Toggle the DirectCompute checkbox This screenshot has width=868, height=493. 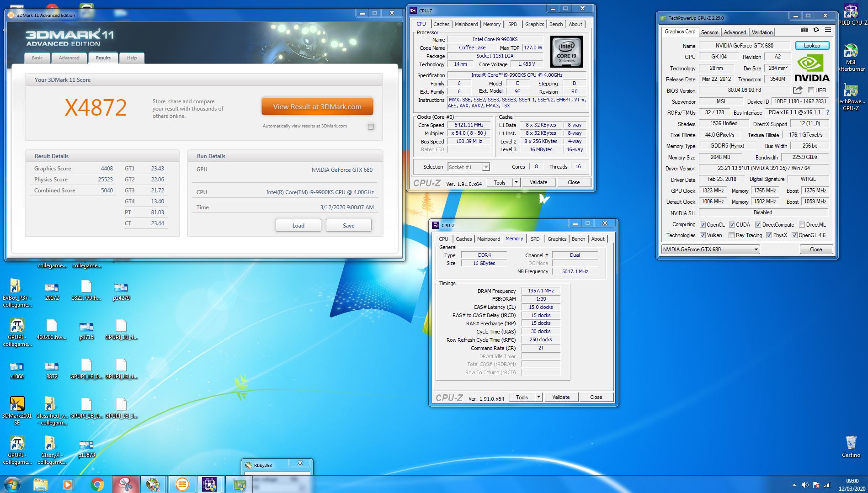pos(758,224)
